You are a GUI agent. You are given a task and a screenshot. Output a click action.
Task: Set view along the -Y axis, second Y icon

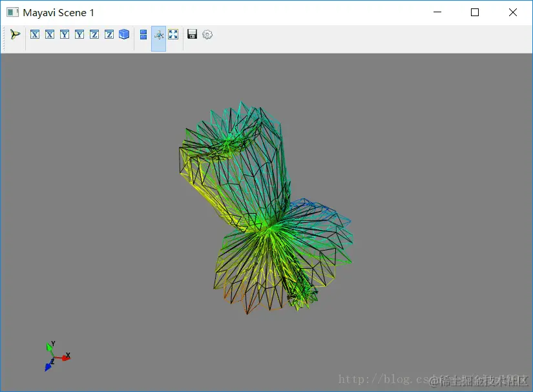pos(79,34)
